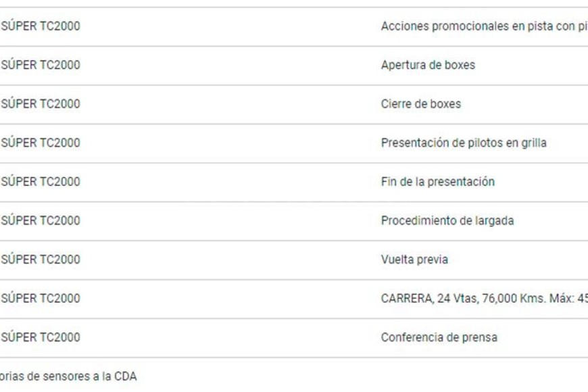Click 'SÚPER TC2000' in Procedimiento de largada row
Screen dimensions: 588x392
coord(41,221)
